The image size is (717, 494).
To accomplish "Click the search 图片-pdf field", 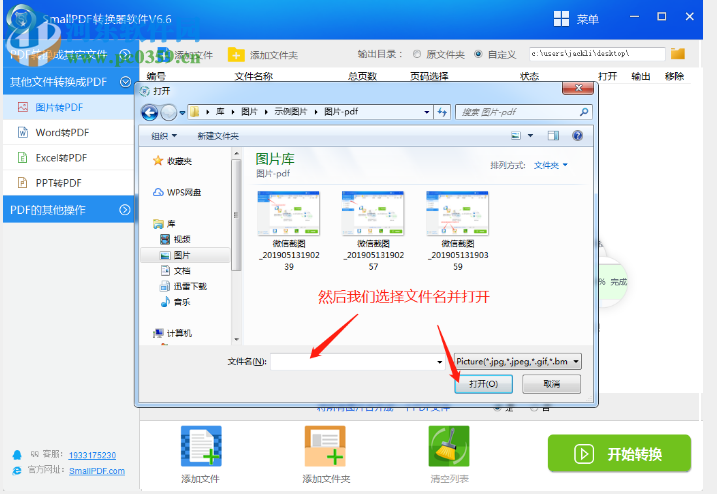I will tap(518, 112).
